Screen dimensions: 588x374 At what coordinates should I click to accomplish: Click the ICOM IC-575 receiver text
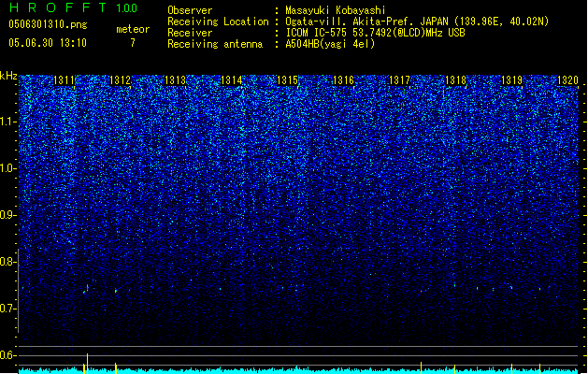click(375, 33)
